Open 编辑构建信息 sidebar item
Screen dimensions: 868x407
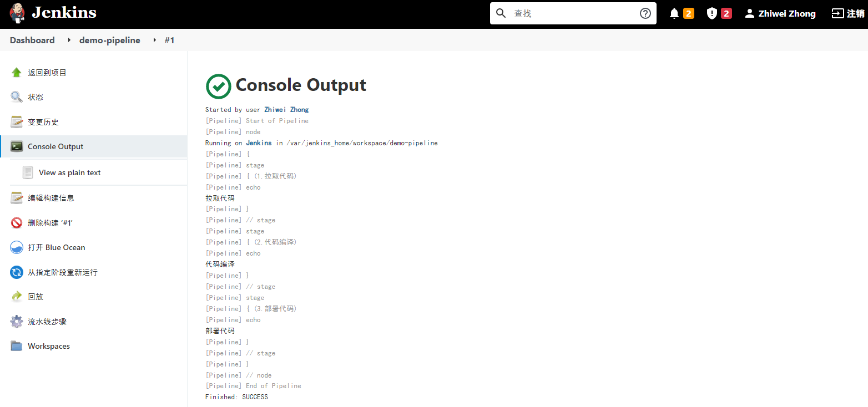pyautogui.click(x=51, y=198)
